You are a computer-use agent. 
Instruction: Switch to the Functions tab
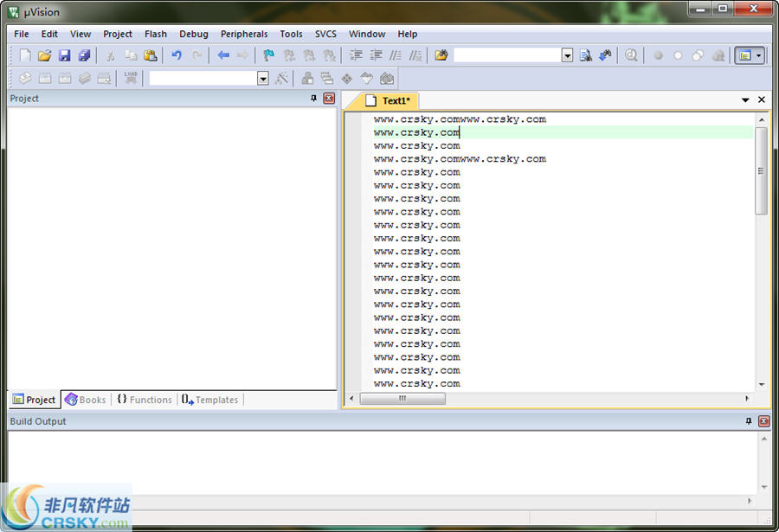pos(145,400)
